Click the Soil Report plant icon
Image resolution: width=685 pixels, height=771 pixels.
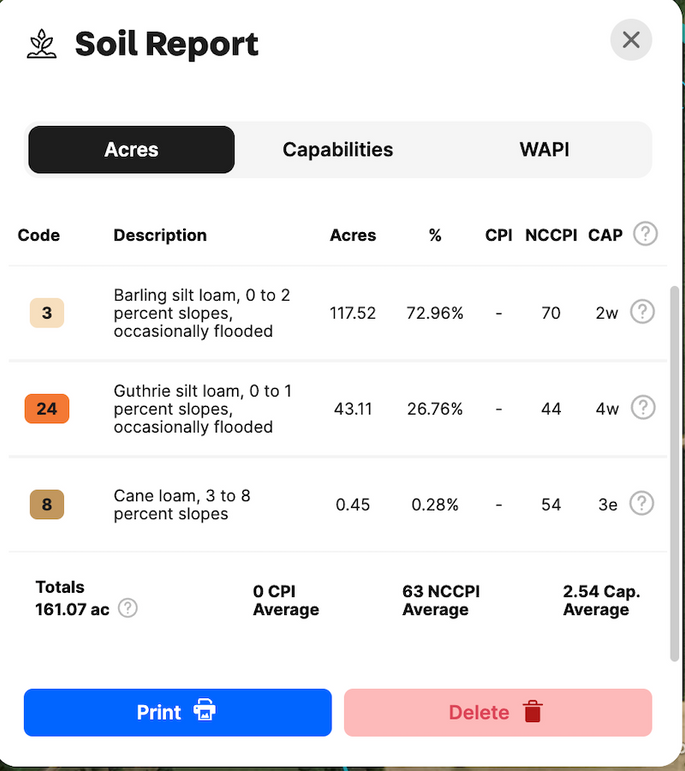point(42,44)
